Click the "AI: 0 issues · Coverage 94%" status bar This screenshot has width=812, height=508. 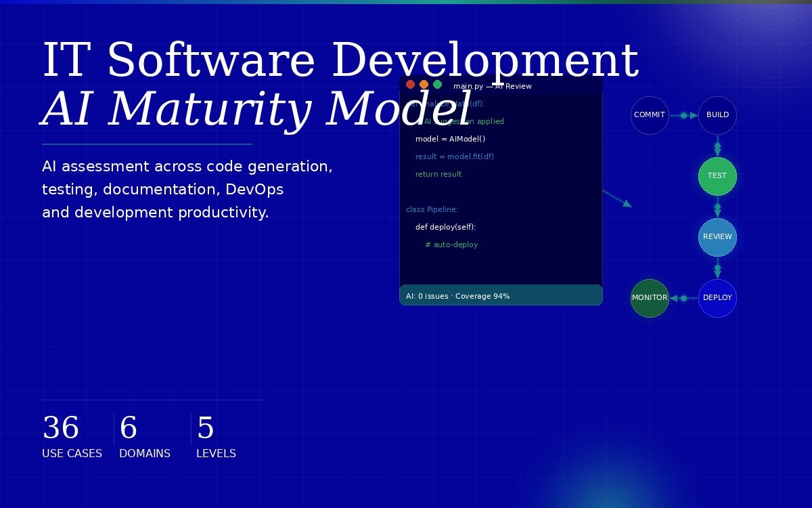(x=501, y=295)
